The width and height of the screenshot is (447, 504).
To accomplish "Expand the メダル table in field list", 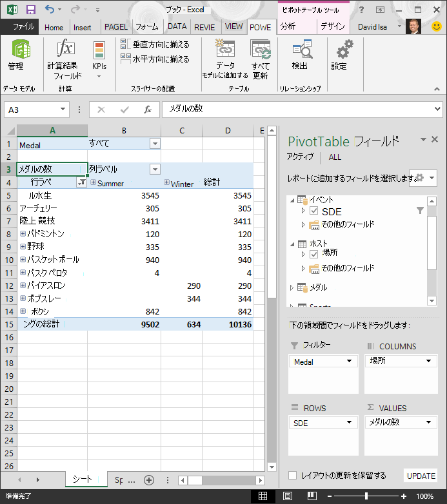I will click(x=292, y=287).
